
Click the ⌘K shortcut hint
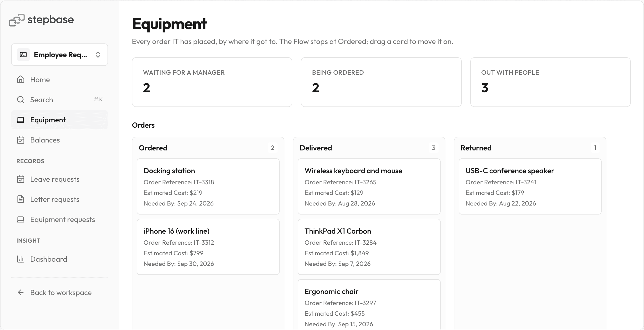(x=98, y=100)
